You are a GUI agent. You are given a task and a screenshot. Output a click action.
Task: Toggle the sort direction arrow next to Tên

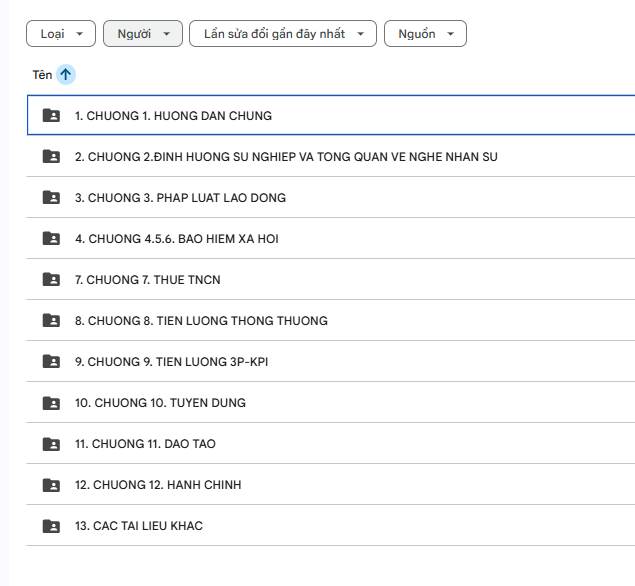coord(66,74)
